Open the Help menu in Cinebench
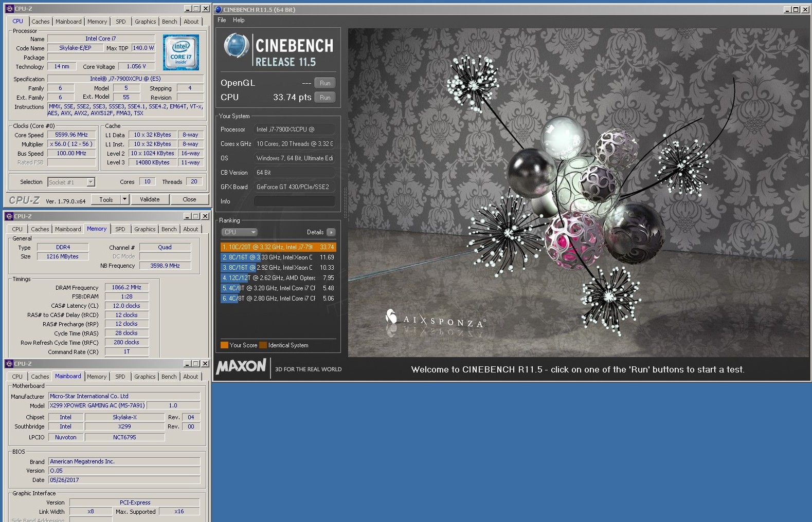Image resolution: width=812 pixels, height=522 pixels. point(239,20)
